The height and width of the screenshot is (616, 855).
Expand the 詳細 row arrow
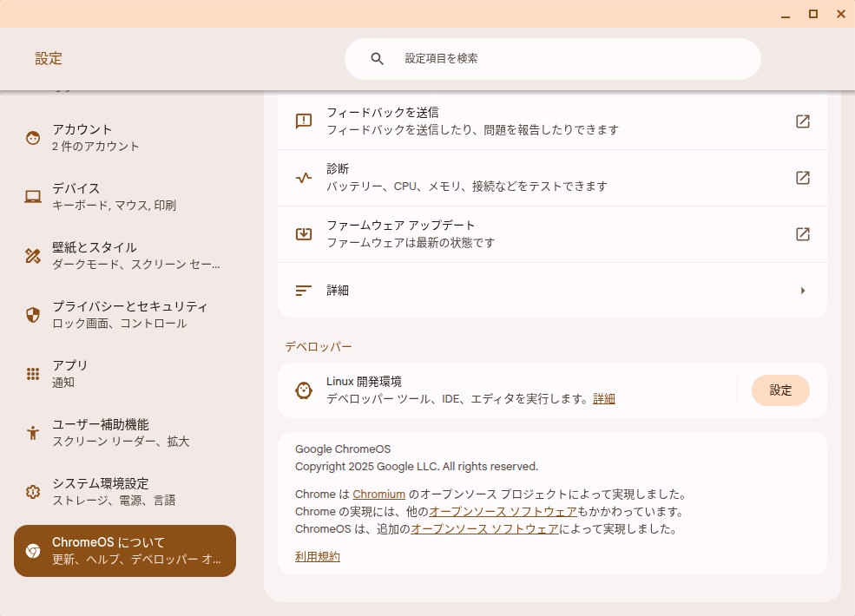click(803, 291)
